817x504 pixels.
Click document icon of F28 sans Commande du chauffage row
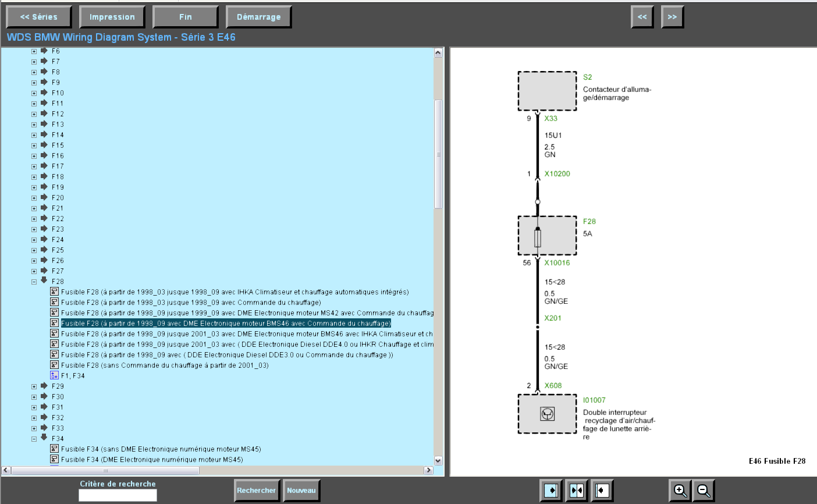pos(54,365)
